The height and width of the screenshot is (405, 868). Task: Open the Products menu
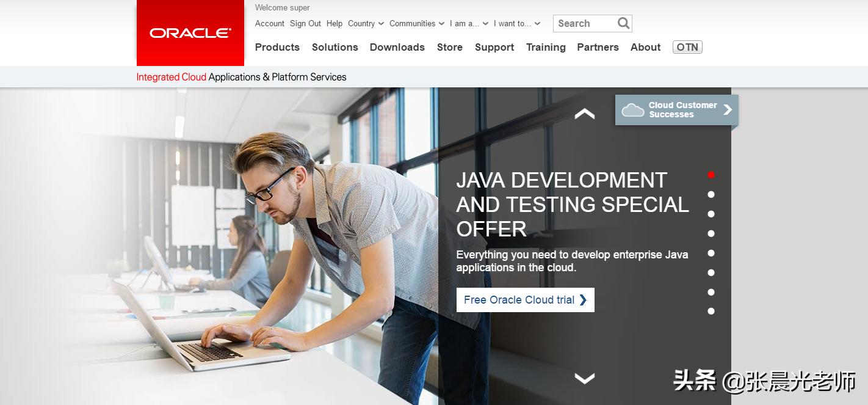pyautogui.click(x=277, y=47)
